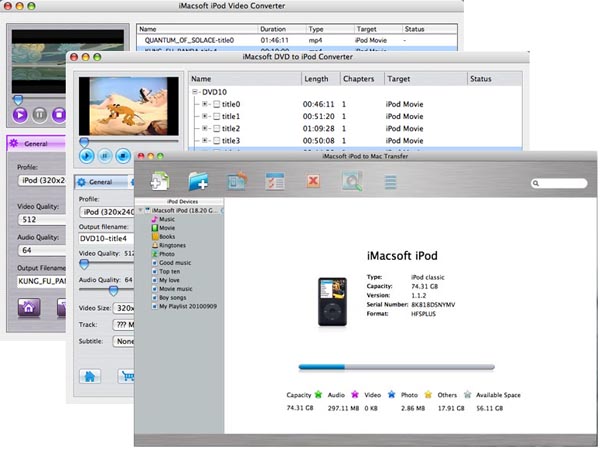Click Add Folder icon in iPod to Mac Transfer toolbar

pos(198,181)
